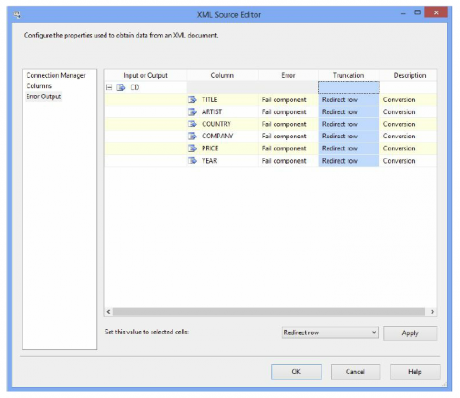Click the ARTIST column name
Image resolution: width=460 pixels, height=398 pixels.
coord(212,112)
